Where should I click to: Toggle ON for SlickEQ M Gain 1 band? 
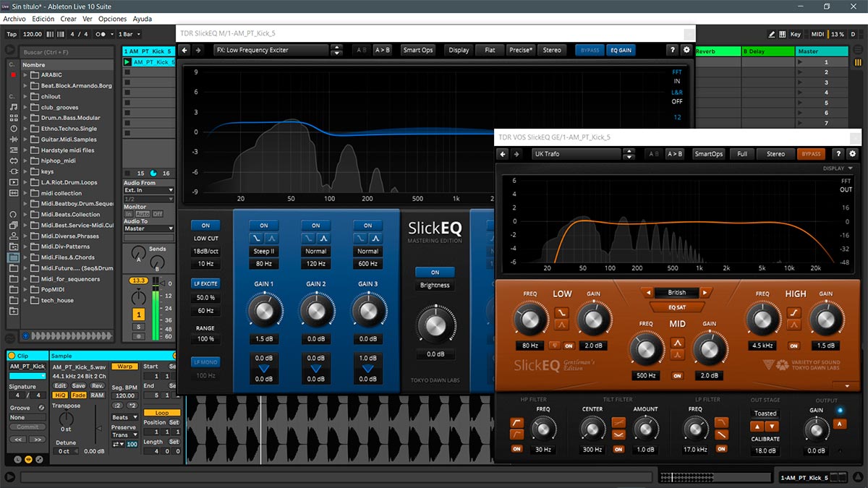[x=264, y=226]
